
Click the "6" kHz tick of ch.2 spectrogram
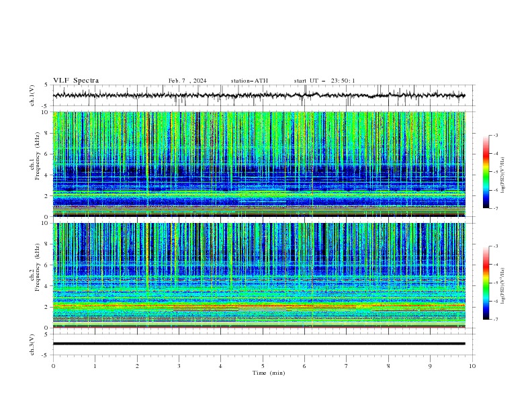(47, 265)
